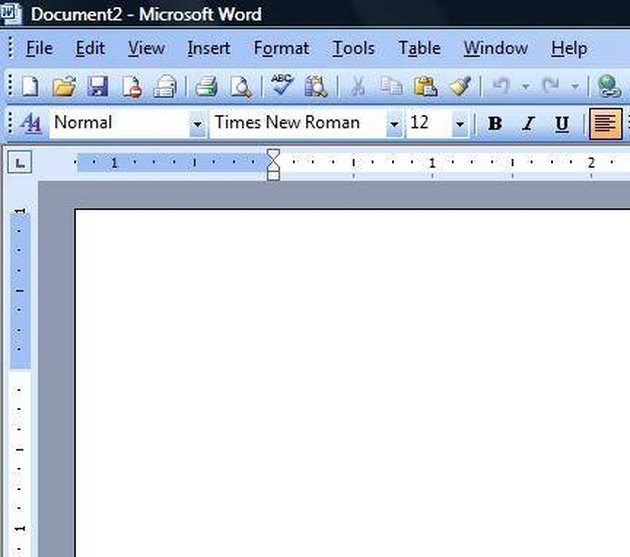Click the Document2 - Microsoft Word title text
The height and width of the screenshot is (557, 630).
(146, 14)
